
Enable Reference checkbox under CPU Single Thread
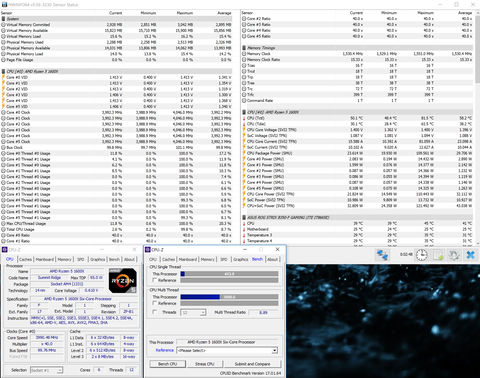tap(154, 280)
